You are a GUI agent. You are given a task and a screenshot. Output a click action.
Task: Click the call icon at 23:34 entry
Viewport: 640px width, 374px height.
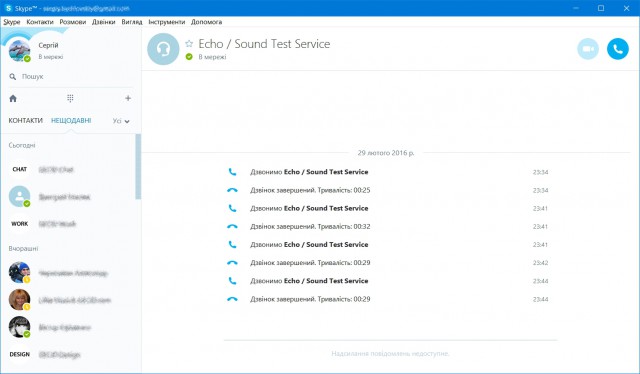click(232, 172)
